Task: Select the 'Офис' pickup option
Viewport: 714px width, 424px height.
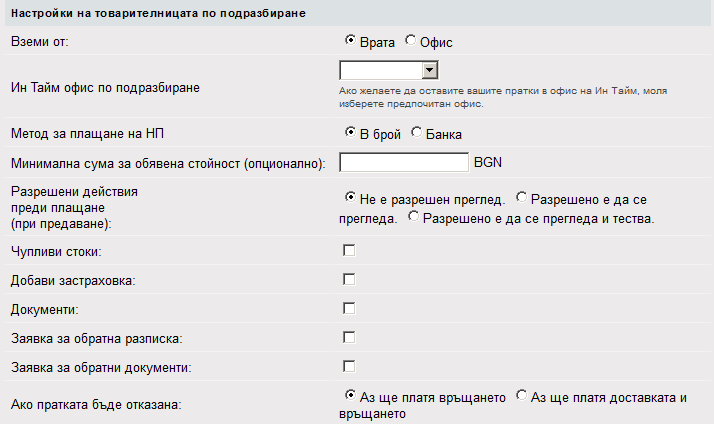Action: click(410, 40)
